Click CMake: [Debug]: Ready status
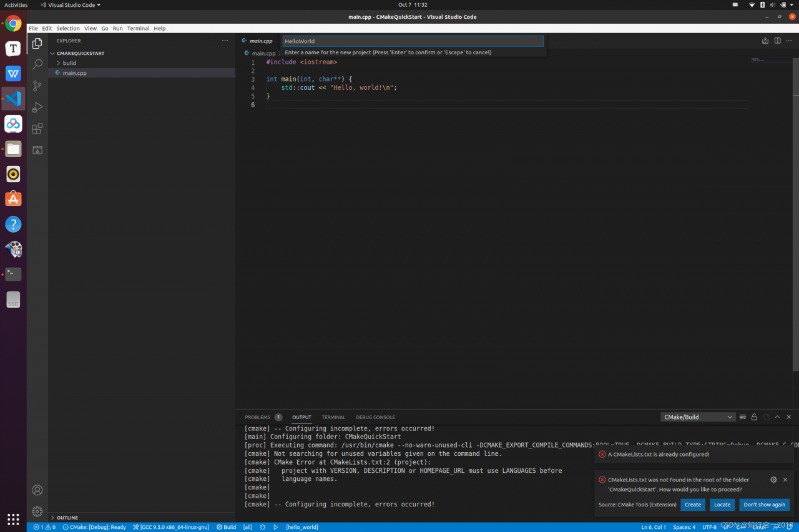The image size is (799, 532). (x=94, y=527)
